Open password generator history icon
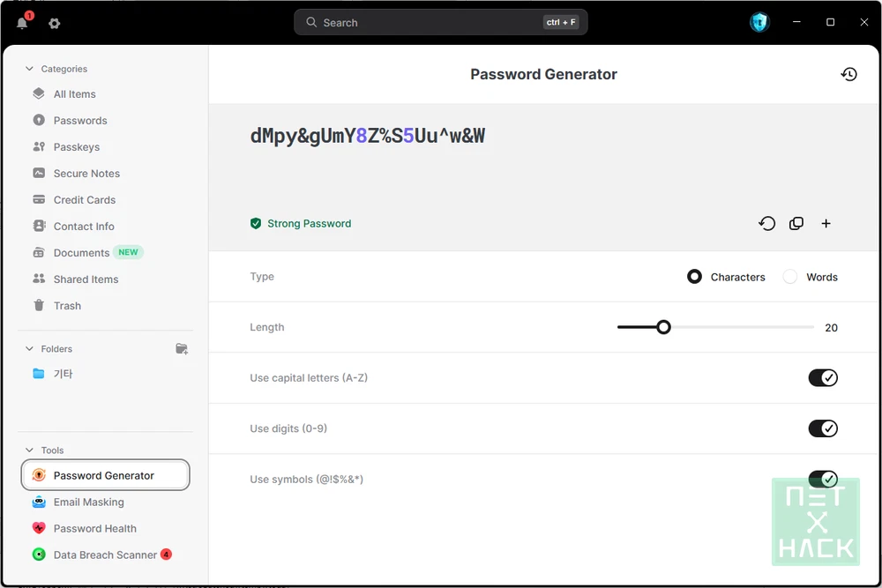Screen dimensions: 882x588 pos(848,75)
